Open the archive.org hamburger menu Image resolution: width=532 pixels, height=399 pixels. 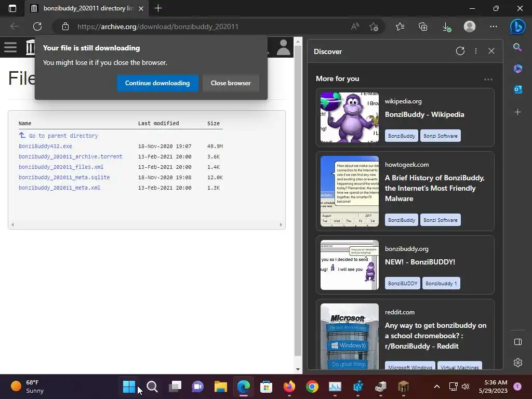coord(10,47)
